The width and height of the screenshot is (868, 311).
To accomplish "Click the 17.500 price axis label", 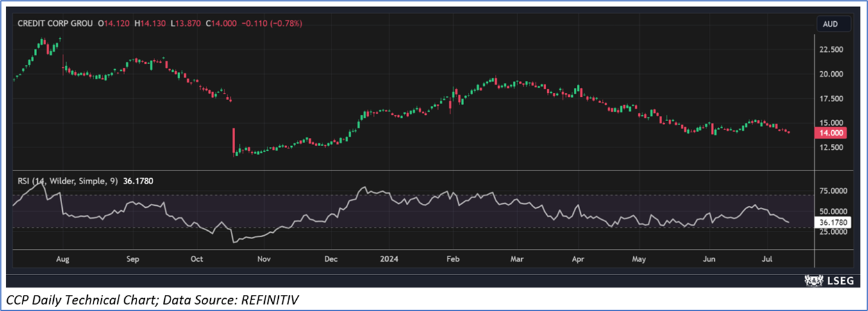I will click(833, 98).
